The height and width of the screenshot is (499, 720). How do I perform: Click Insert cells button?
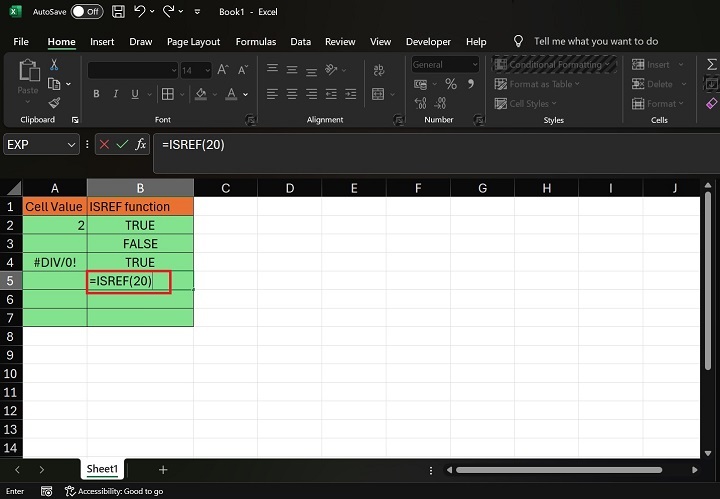point(658,64)
